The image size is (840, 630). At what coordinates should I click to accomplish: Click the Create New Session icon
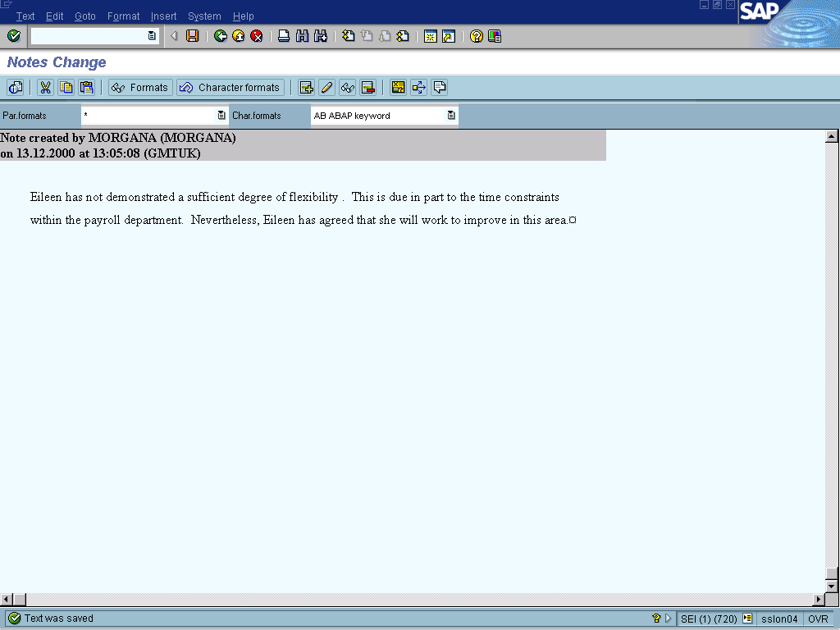[430, 36]
